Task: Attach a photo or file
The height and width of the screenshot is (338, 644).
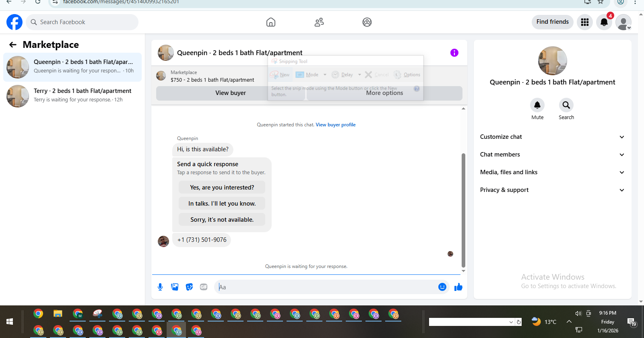Action: [175, 287]
